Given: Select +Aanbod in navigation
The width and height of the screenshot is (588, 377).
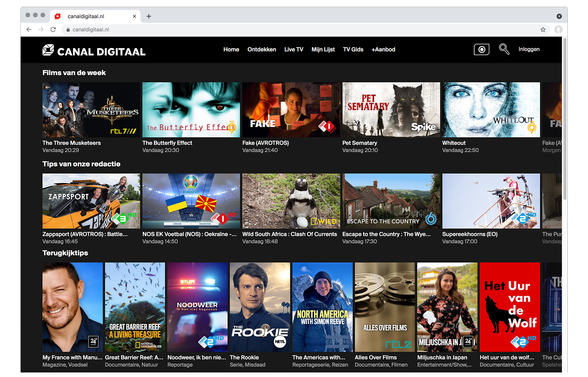Looking at the screenshot, I should pyautogui.click(x=383, y=49).
